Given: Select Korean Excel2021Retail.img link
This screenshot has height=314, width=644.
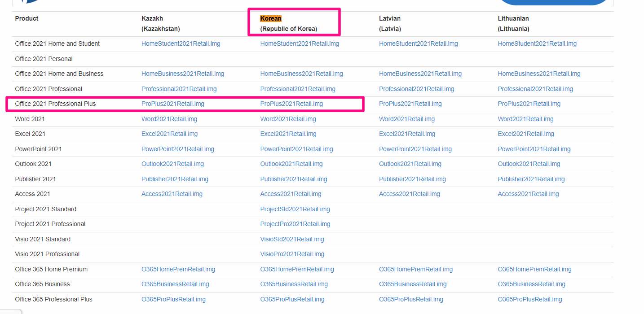Looking at the screenshot, I should (288, 134).
